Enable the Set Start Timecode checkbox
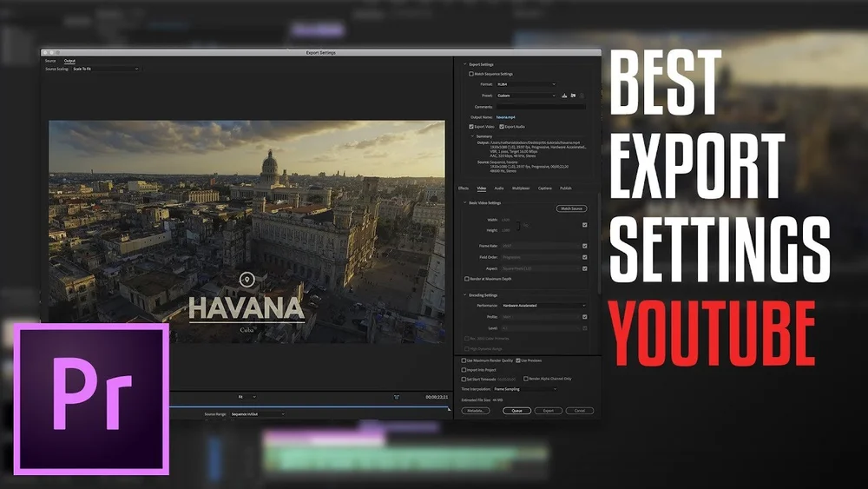868x489 pixels. pos(464,380)
